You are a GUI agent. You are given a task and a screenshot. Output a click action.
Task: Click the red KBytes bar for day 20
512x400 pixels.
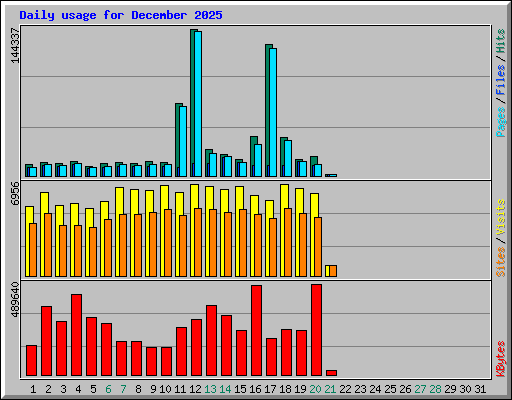(x=316, y=330)
